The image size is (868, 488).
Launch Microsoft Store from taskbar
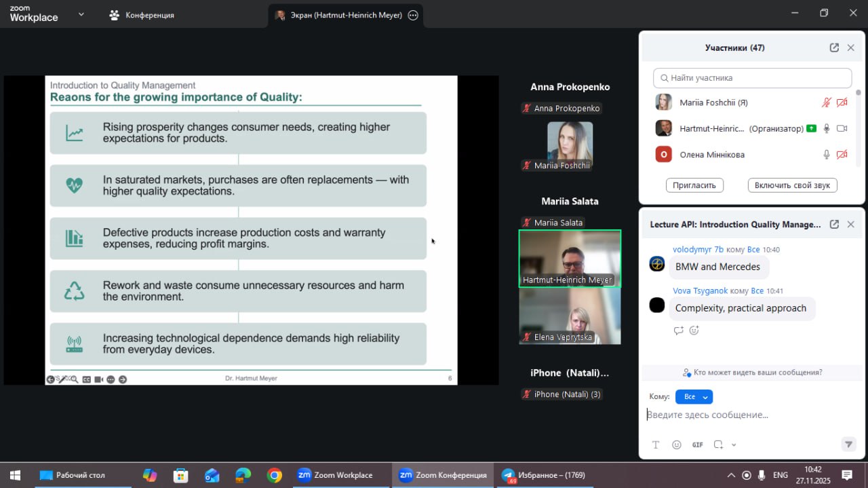click(180, 475)
